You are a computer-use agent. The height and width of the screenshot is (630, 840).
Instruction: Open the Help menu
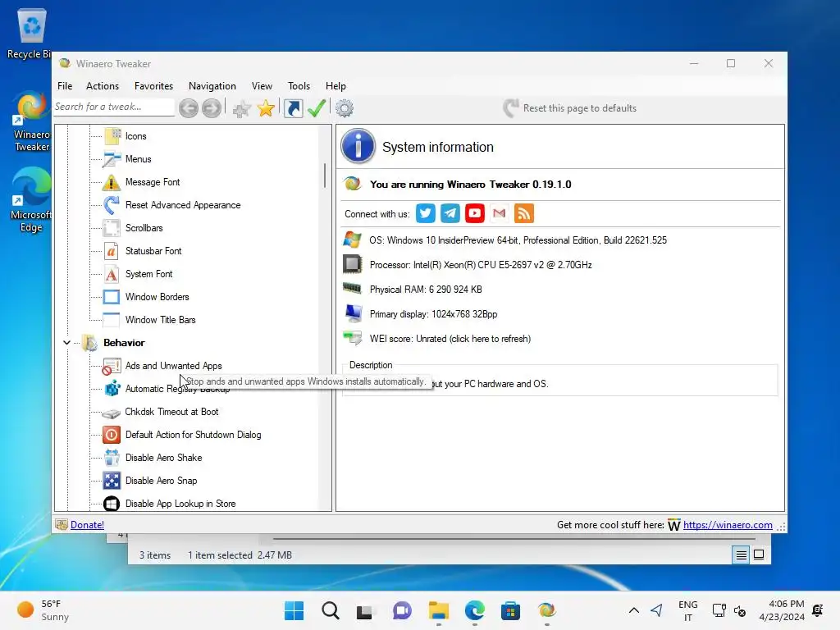coord(336,85)
